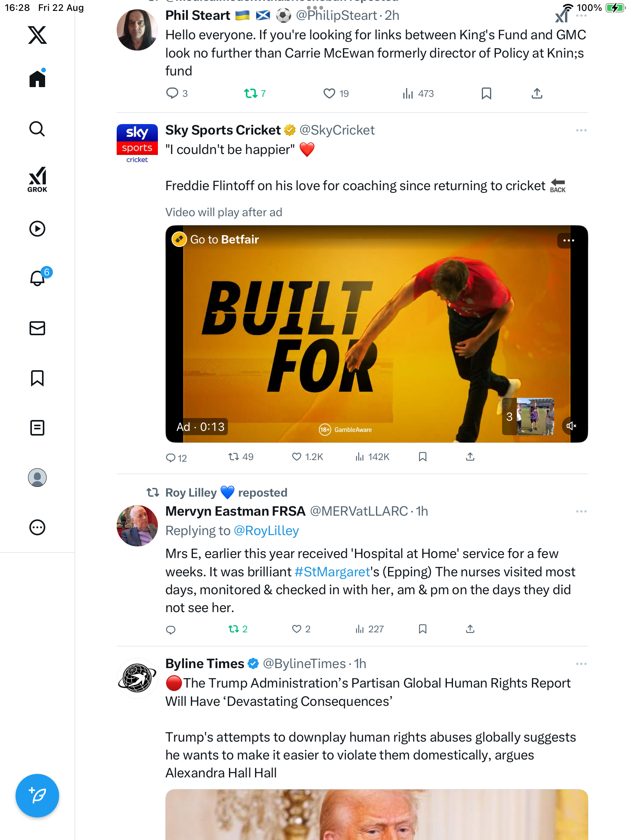Bookmark the Sky Sports Cricket post
The width and height of the screenshot is (630, 840).
pyautogui.click(x=423, y=457)
